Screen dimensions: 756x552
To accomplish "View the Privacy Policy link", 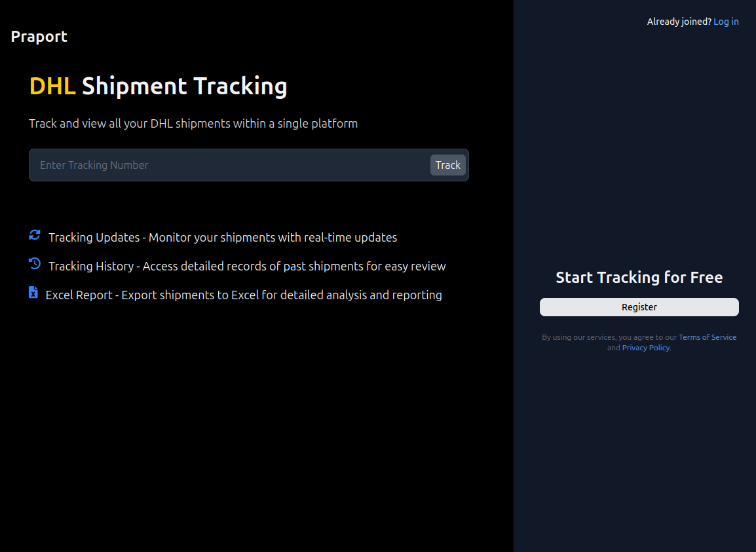I will click(645, 347).
